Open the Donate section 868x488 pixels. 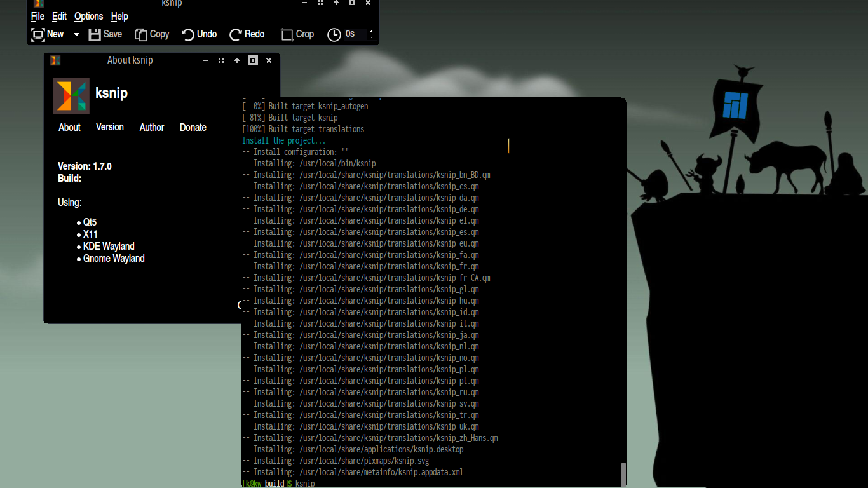point(193,127)
